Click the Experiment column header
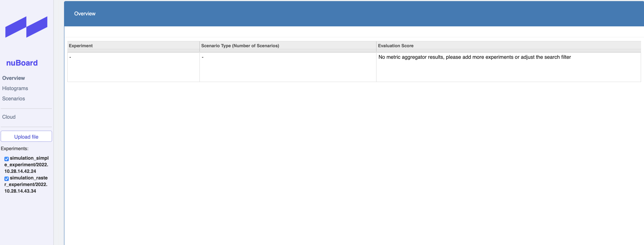The image size is (644, 245). coord(80,46)
